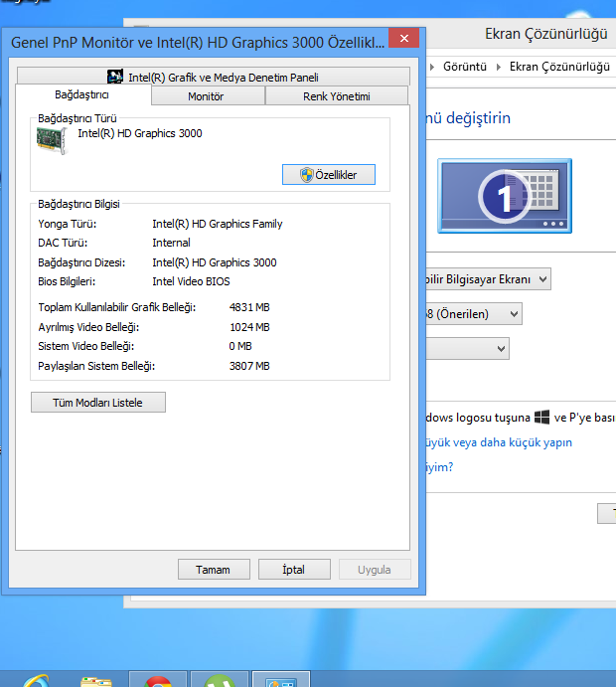616x687 pixels.
Task: Click the 4831 MB total graphics memory value
Action: coord(249,307)
